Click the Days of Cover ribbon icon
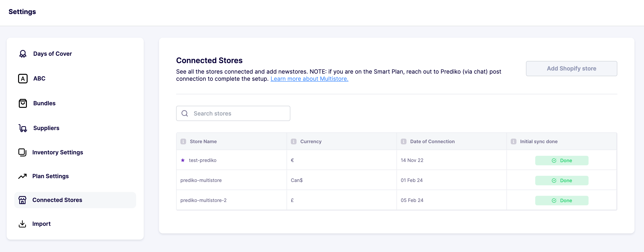 (x=23, y=54)
